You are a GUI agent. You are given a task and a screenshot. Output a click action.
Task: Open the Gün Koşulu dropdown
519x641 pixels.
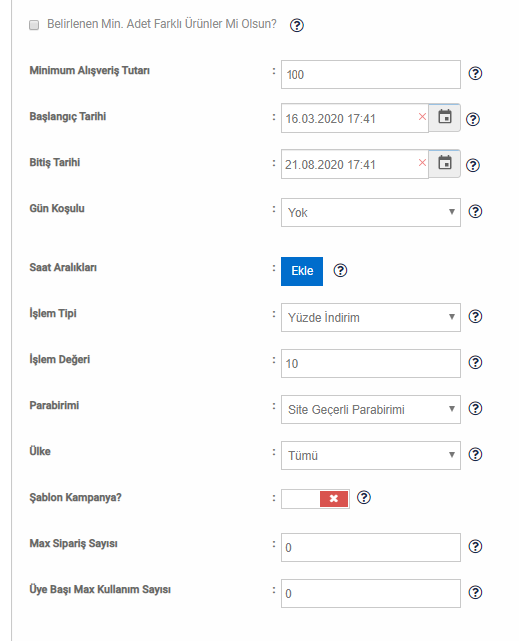[371, 213]
